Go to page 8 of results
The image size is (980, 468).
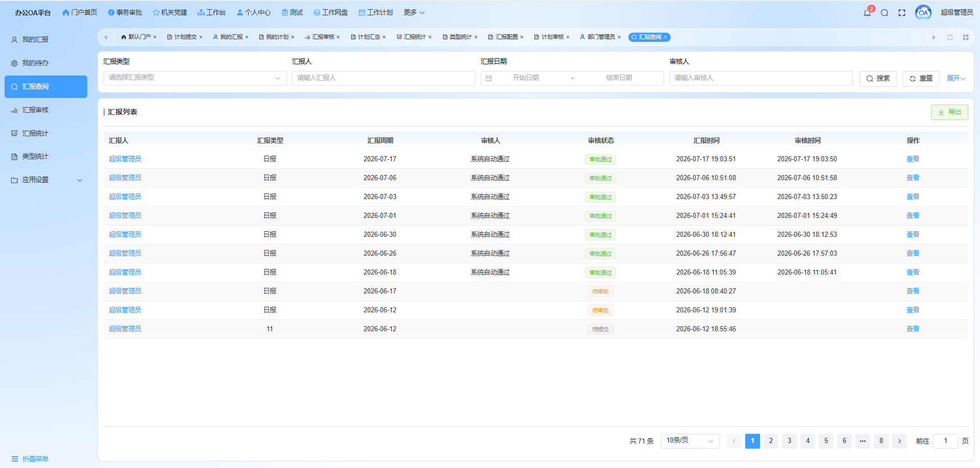coord(881,441)
